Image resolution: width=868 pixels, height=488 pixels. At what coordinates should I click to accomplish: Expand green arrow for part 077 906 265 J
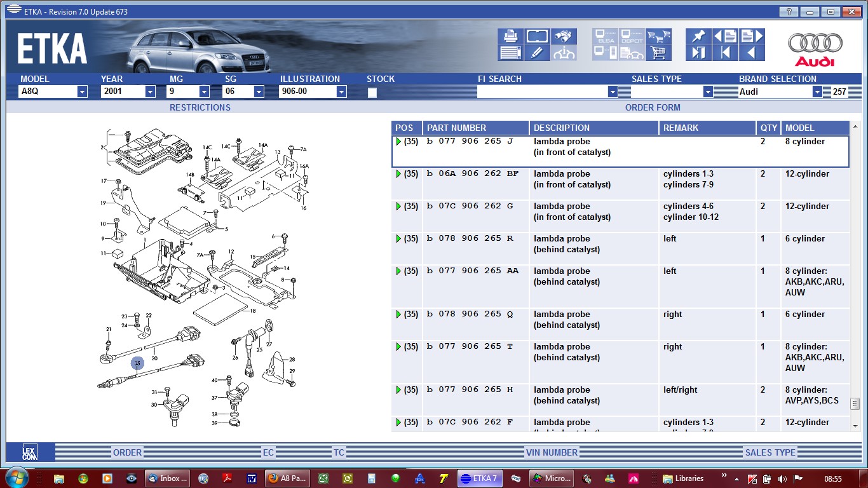(x=398, y=141)
